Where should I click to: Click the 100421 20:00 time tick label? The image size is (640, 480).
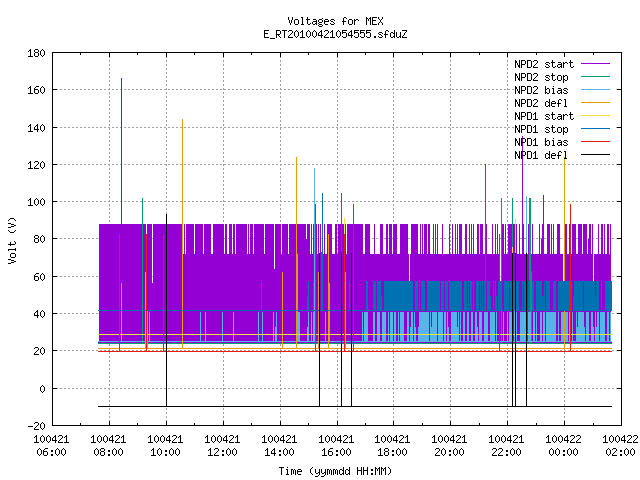(x=449, y=446)
